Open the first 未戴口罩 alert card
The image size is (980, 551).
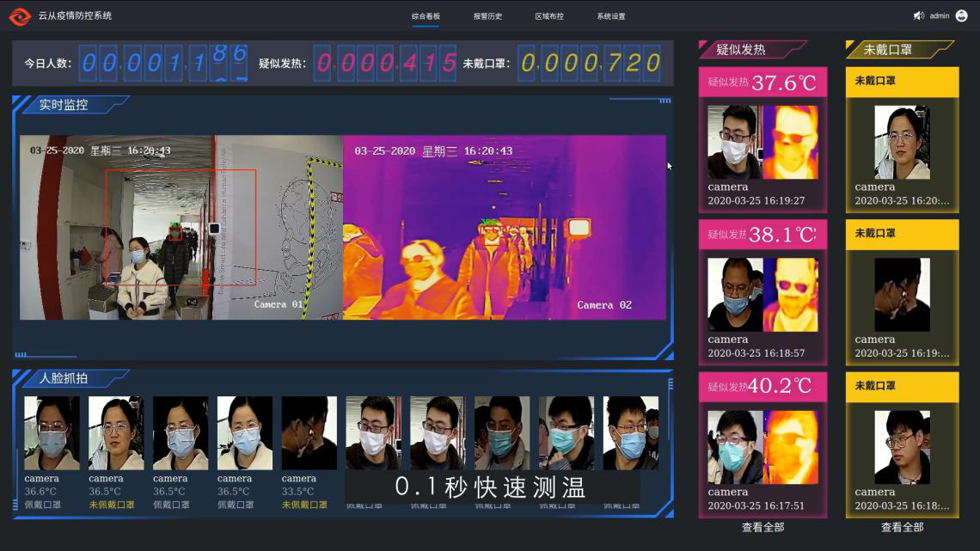click(x=902, y=140)
